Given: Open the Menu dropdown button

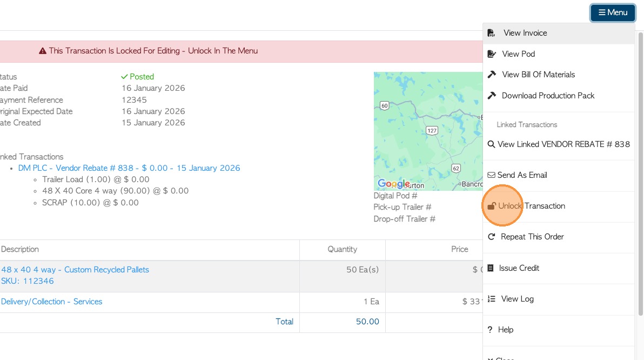Looking at the screenshot, I should tap(613, 12).
